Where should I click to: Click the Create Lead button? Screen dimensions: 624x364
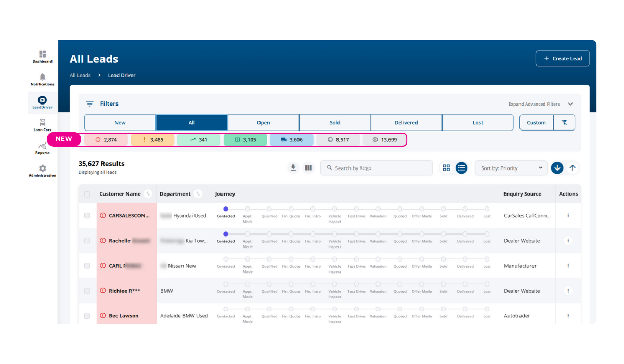tap(562, 59)
